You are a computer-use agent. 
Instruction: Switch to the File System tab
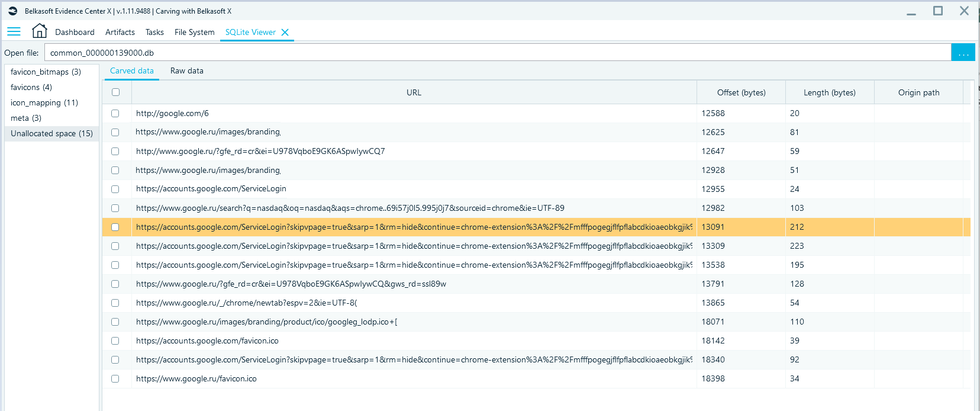click(x=195, y=33)
